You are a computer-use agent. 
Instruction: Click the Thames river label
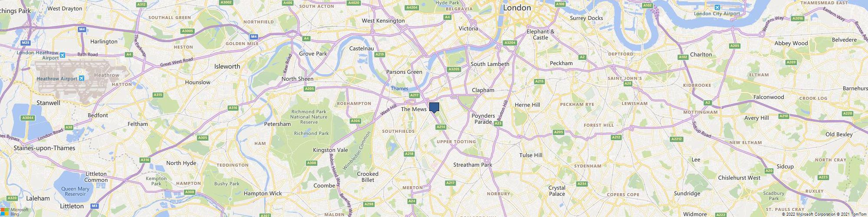399,89
